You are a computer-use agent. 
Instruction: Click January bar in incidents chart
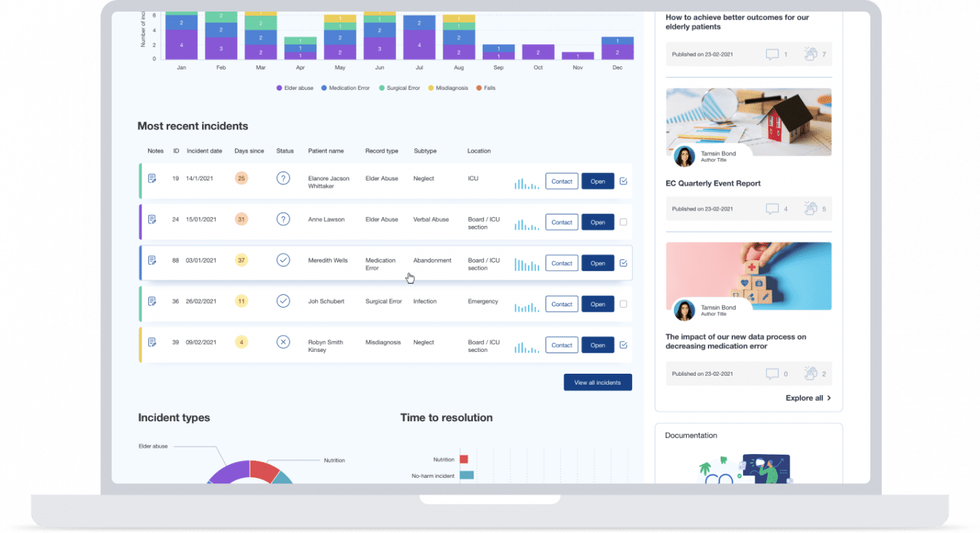[181, 35]
